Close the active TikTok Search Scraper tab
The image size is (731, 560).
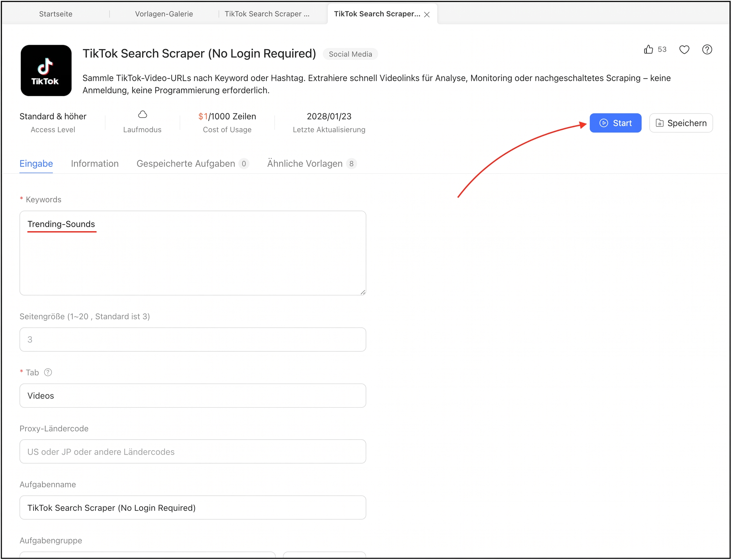tap(426, 14)
